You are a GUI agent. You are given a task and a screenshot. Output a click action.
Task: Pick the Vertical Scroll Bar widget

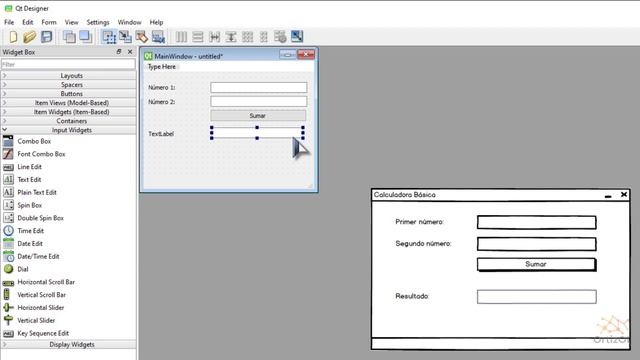41,295
